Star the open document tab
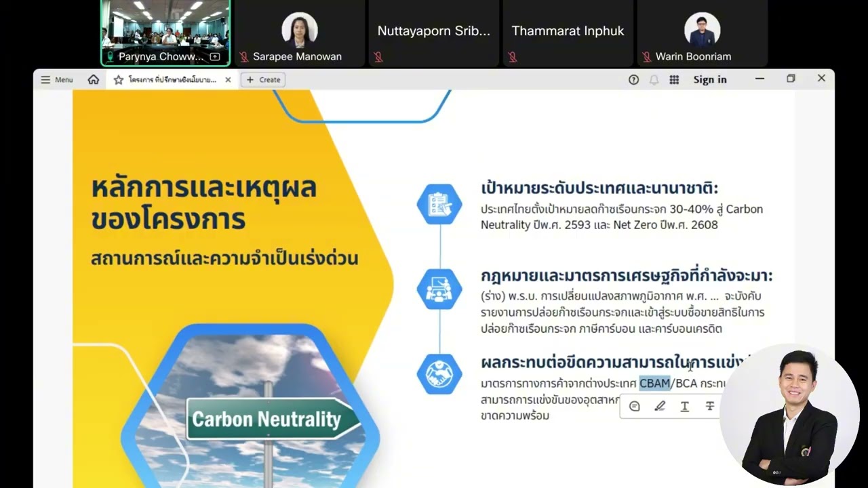This screenshot has width=868, height=488. pyautogui.click(x=119, y=80)
